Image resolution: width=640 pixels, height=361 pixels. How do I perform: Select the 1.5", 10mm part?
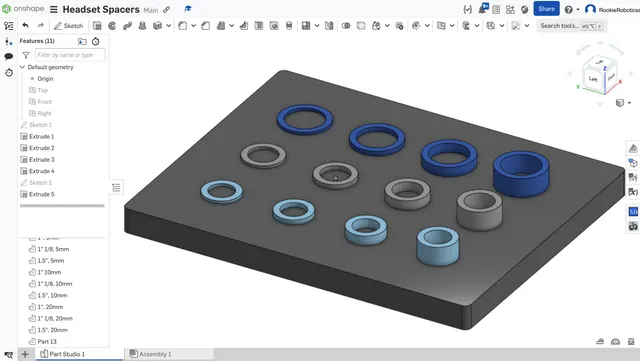coord(52,295)
